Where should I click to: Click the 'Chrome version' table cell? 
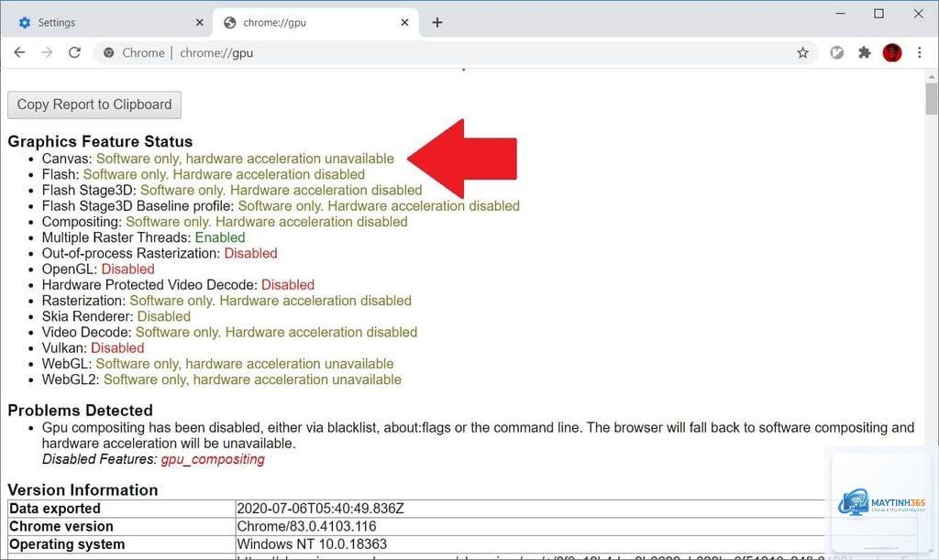[x=122, y=526]
